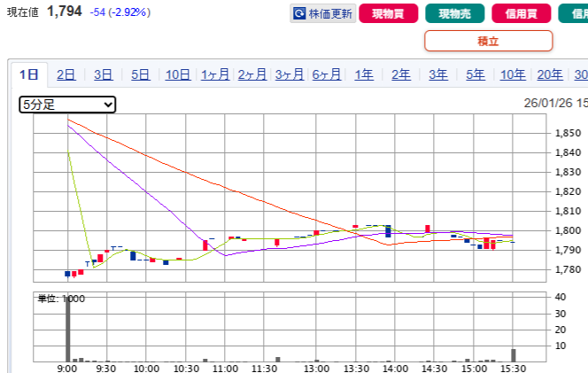
Task: Open the 2ヶ月 chart tab
Action: 252,75
